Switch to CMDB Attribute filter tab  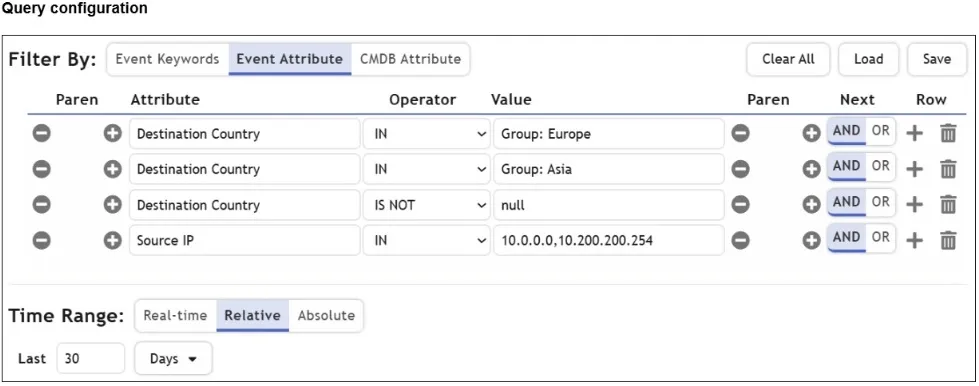pos(410,59)
